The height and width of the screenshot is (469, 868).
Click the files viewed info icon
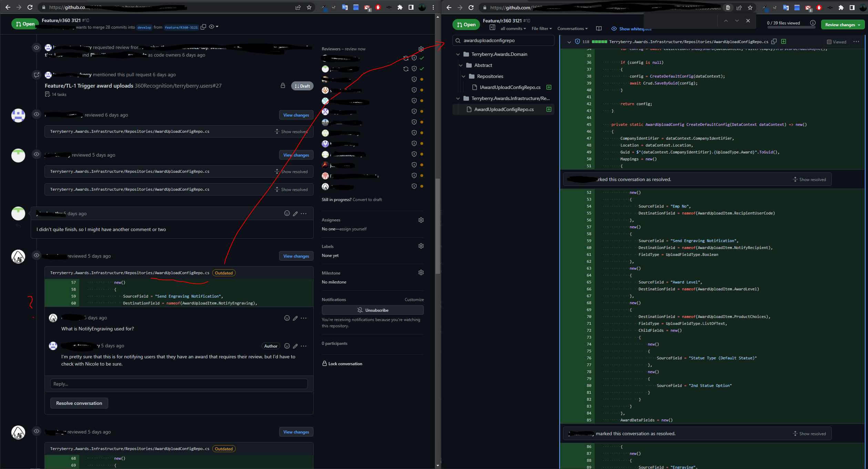point(813,23)
